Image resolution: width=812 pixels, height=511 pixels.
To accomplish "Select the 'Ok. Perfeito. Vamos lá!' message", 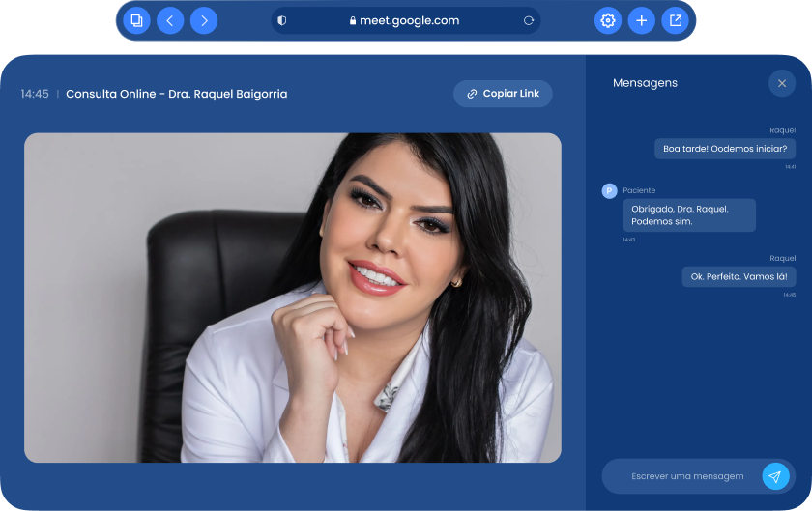I will 739,276.
